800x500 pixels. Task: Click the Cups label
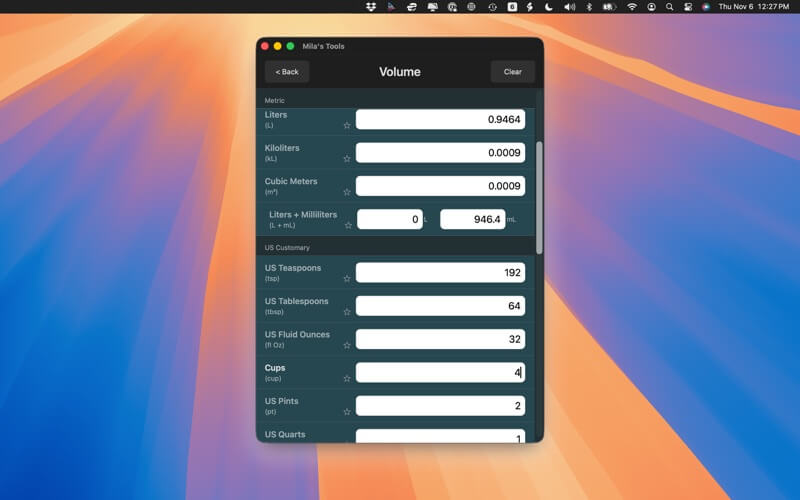click(x=275, y=368)
